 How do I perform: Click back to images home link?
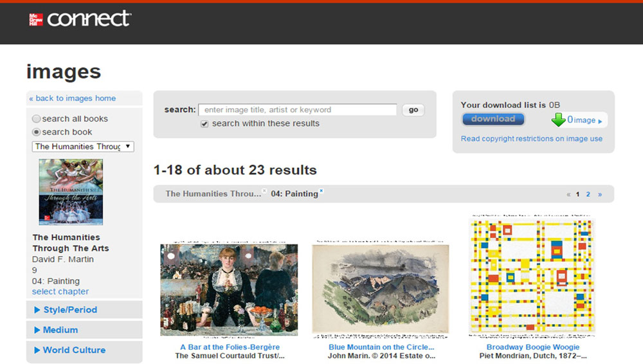tap(72, 98)
